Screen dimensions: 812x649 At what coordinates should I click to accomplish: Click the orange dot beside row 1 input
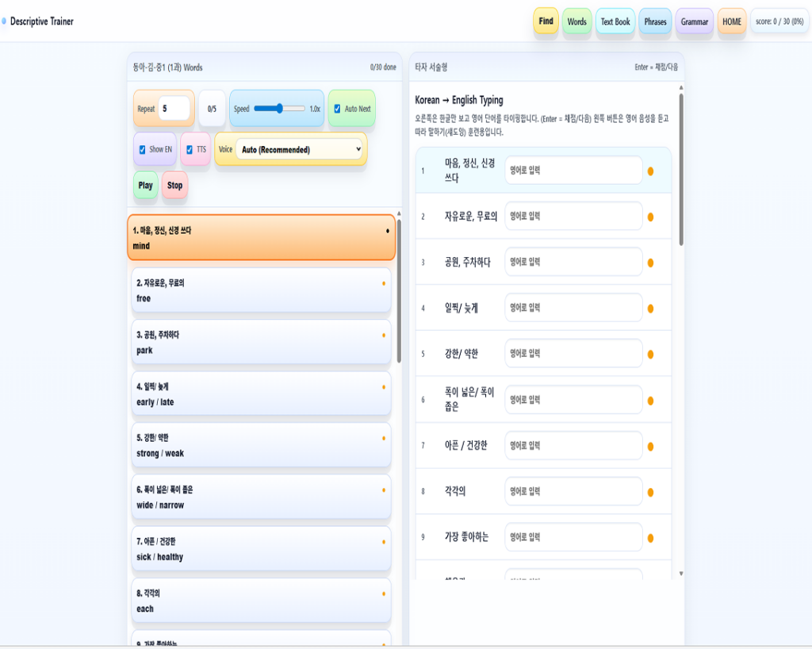[650, 171]
